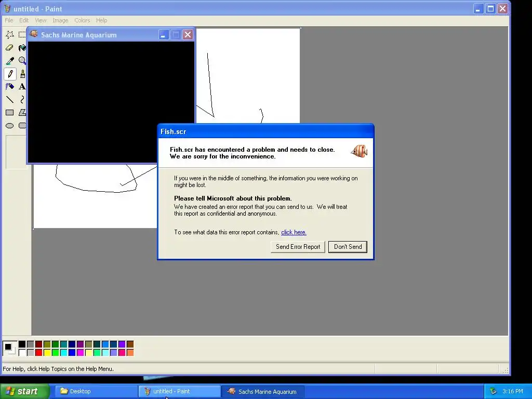Click the system tray network icon
The width and height of the screenshot is (532, 399).
point(493,391)
